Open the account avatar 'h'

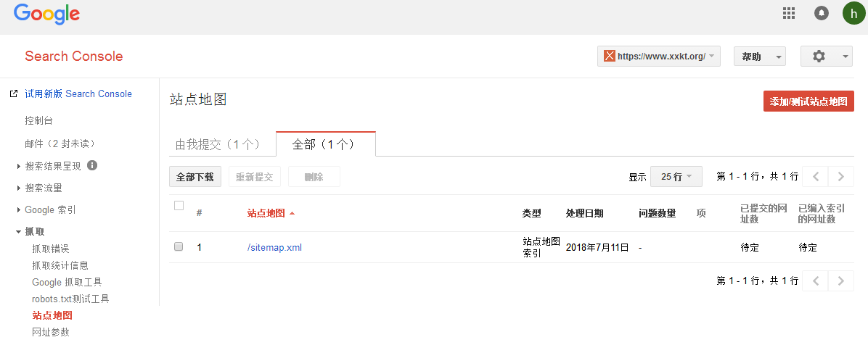coord(853,13)
